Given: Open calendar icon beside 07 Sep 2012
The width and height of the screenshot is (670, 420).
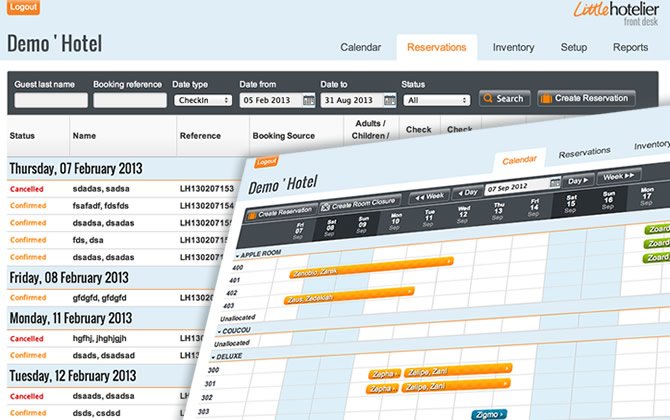Looking at the screenshot, I should tap(555, 182).
